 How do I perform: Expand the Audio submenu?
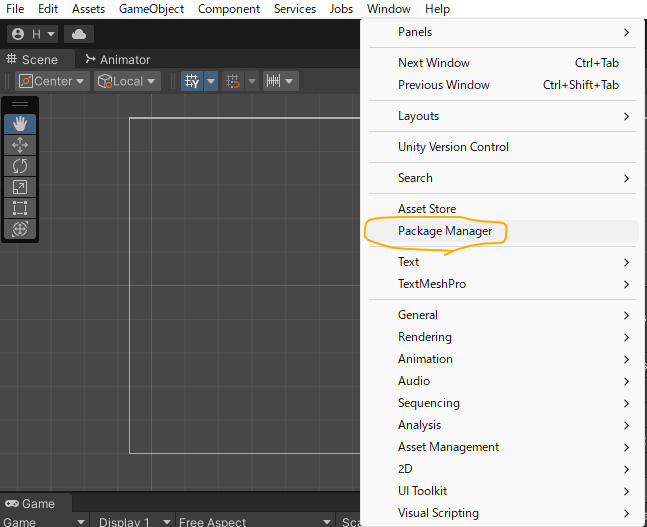(502, 381)
